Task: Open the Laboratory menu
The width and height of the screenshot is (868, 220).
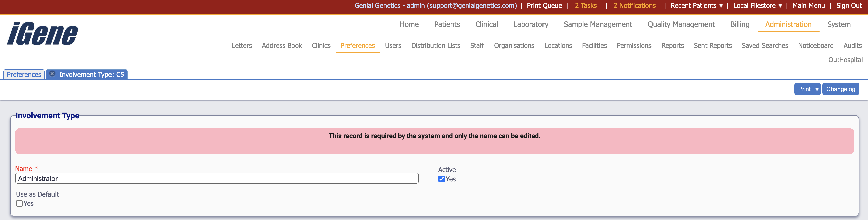Action: (531, 24)
